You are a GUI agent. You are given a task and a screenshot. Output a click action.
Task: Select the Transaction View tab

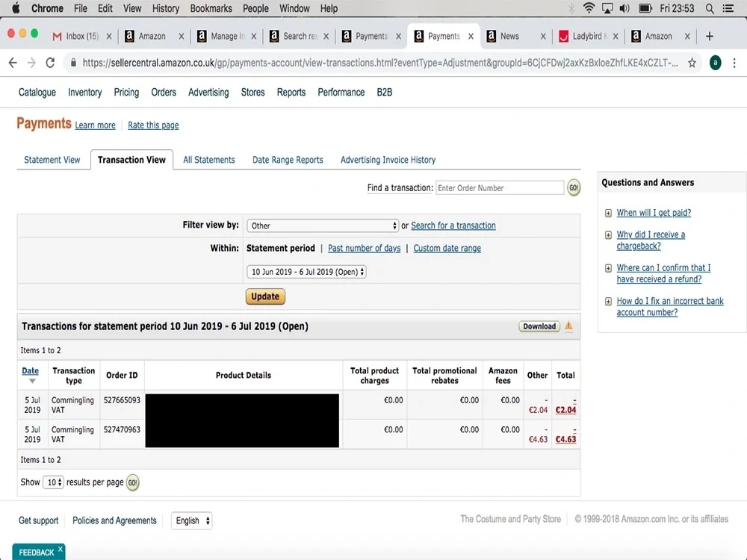[131, 160]
